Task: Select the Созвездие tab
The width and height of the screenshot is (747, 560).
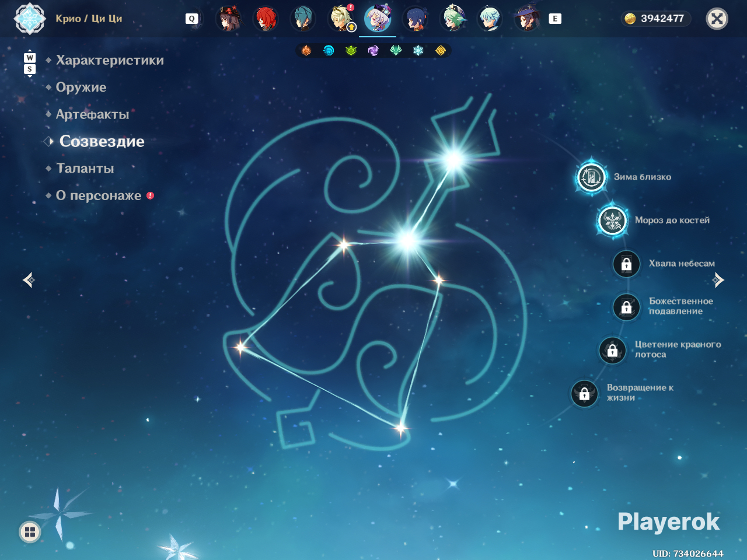Action: click(x=102, y=141)
